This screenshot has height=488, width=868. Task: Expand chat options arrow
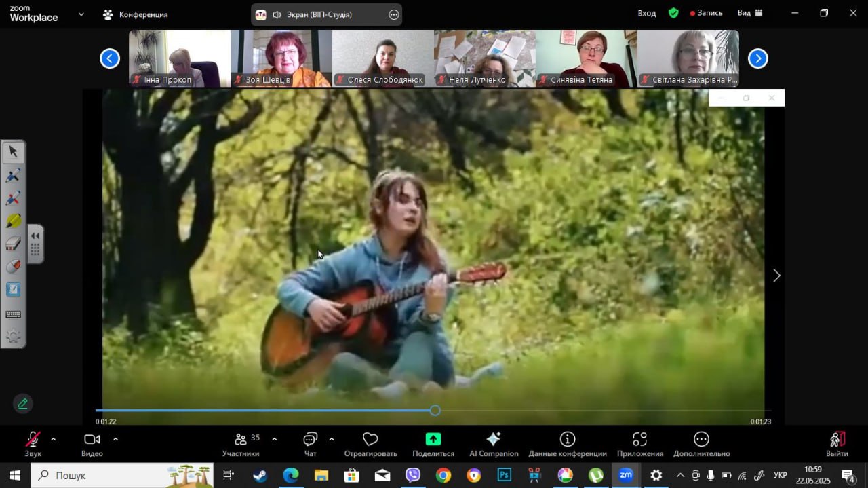pos(331,439)
